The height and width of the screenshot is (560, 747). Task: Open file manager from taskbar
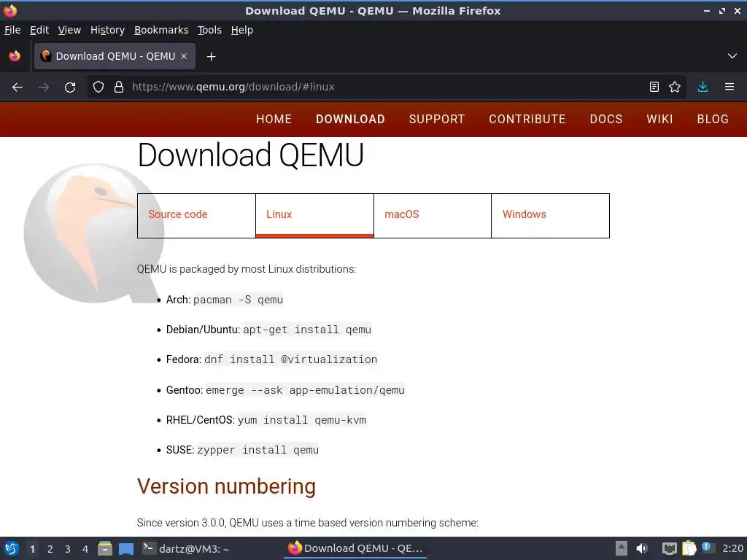tap(105, 548)
